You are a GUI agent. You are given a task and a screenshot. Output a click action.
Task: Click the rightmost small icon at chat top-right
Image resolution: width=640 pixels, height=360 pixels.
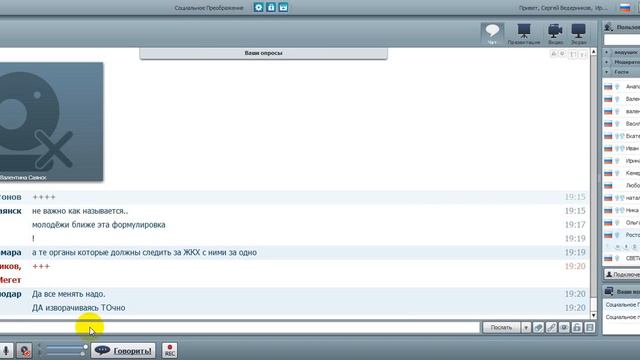(x=583, y=54)
